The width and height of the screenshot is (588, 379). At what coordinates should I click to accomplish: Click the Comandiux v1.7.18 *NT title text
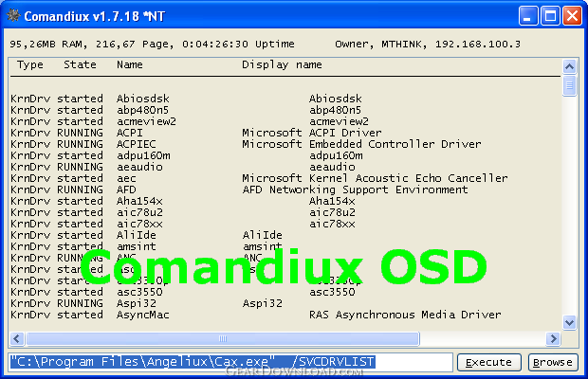[x=95, y=16]
